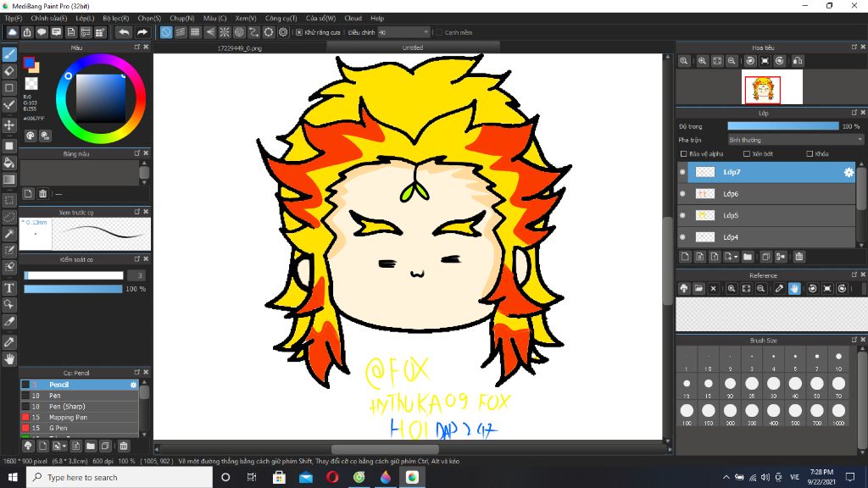Zoom in on the navigator panel
The width and height of the screenshot is (868, 488).
pyautogui.click(x=702, y=61)
